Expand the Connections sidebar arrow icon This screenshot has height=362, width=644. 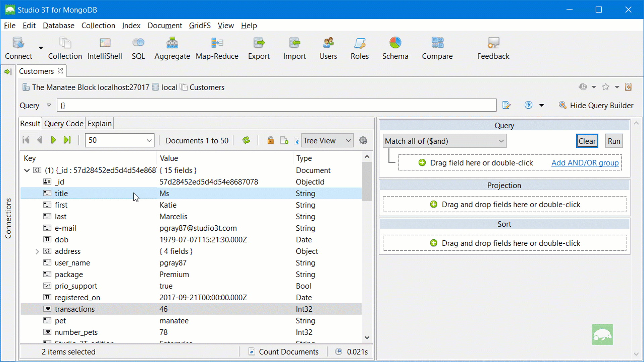coord(8,71)
